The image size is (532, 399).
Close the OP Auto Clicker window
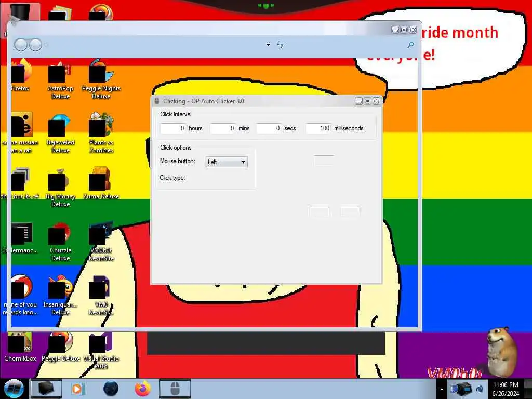point(376,101)
